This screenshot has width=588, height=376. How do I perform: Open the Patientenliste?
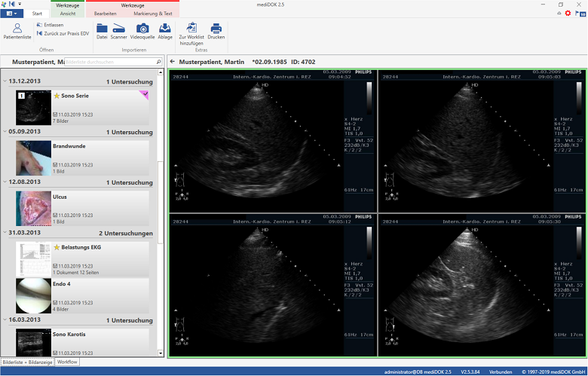tap(17, 30)
